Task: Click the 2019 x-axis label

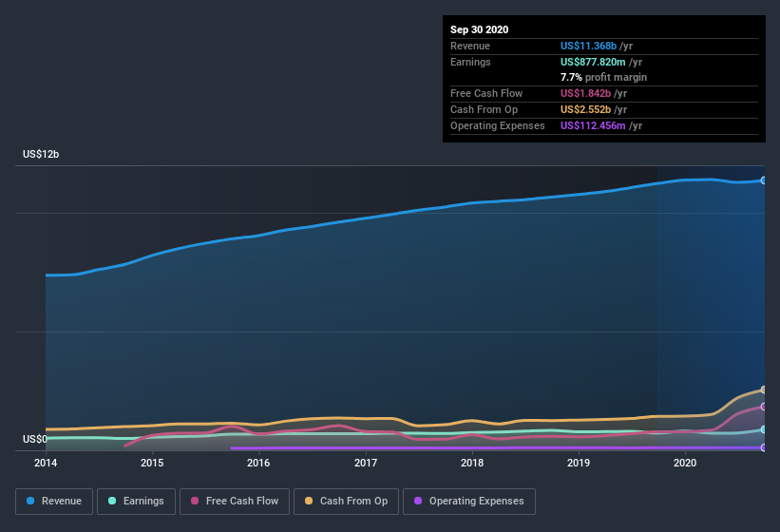Action: point(579,463)
